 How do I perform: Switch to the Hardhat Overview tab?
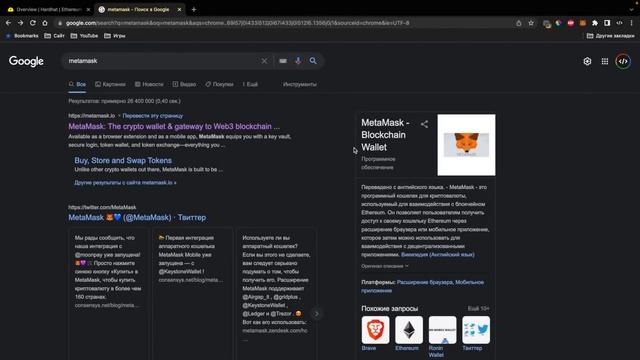48,9
